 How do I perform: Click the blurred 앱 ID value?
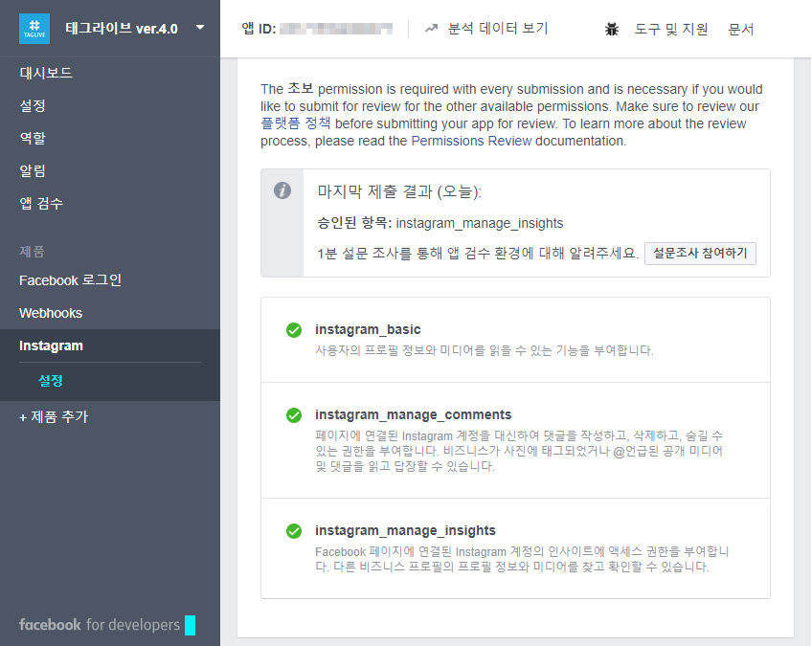(336, 29)
